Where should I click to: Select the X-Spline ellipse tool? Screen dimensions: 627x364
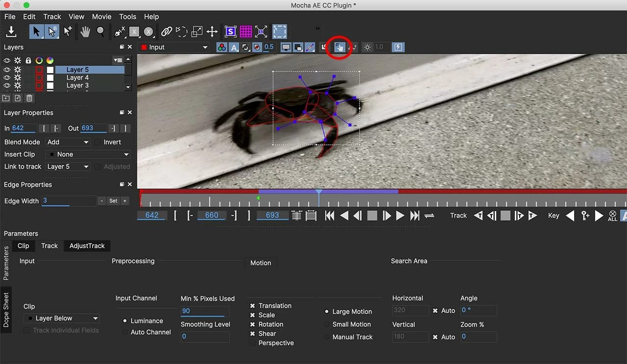(148, 32)
